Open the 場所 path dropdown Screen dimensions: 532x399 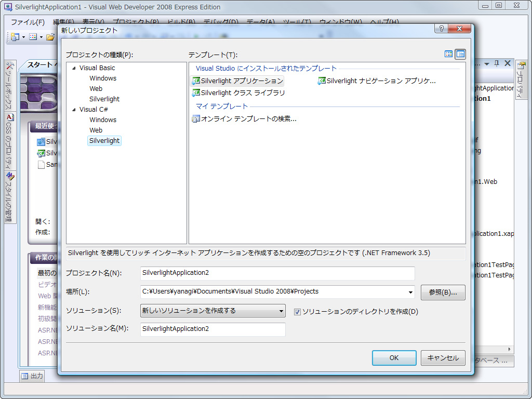coord(410,292)
